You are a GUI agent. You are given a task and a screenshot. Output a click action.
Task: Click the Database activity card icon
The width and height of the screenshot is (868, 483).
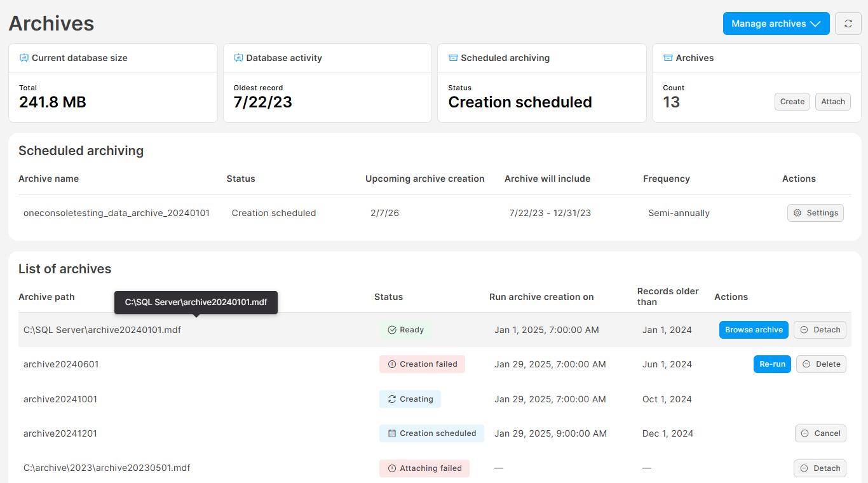tap(238, 58)
